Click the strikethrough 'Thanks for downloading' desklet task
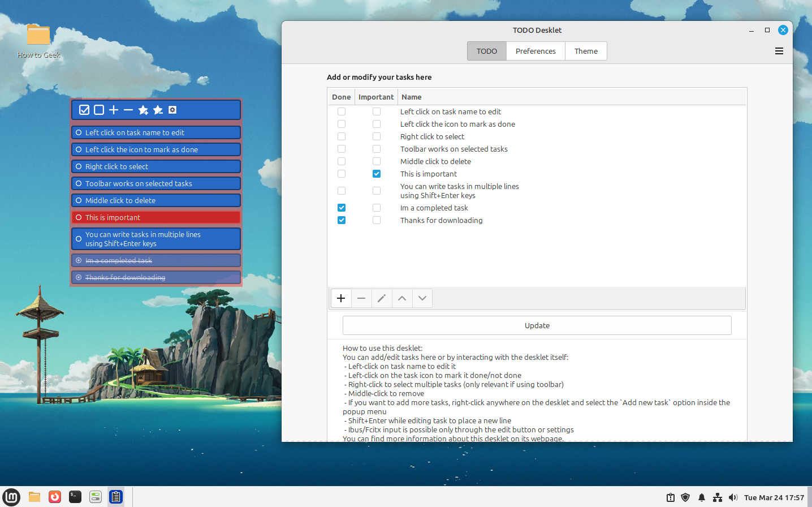Image resolution: width=812 pixels, height=507 pixels. click(156, 277)
